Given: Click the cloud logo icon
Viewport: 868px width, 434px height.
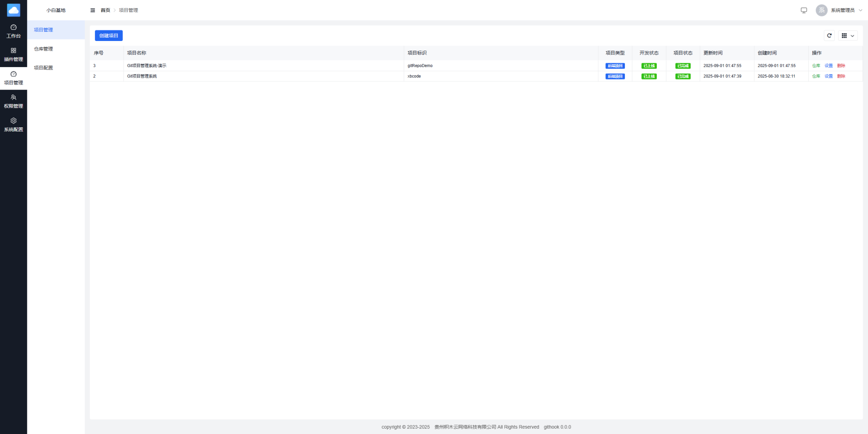Looking at the screenshot, I should coord(14,10).
